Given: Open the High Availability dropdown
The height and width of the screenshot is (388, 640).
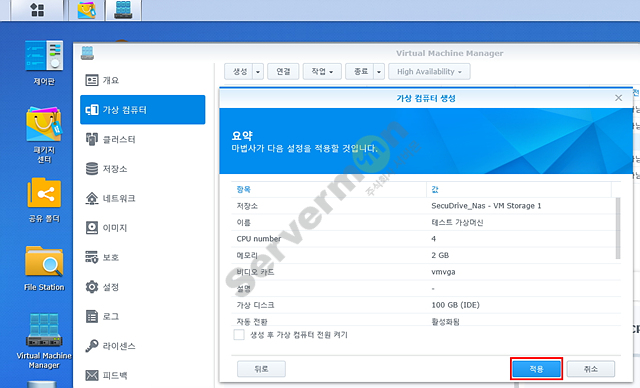Looking at the screenshot, I should 429,71.
